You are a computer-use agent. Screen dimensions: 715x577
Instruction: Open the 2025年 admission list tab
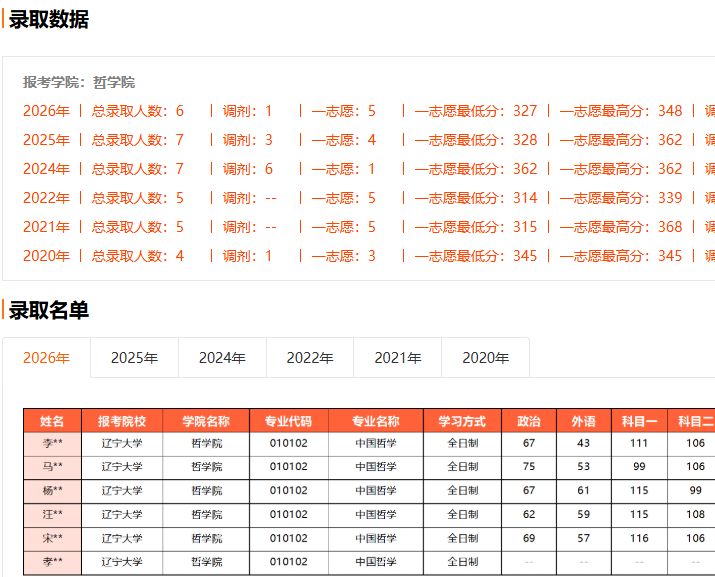134,358
